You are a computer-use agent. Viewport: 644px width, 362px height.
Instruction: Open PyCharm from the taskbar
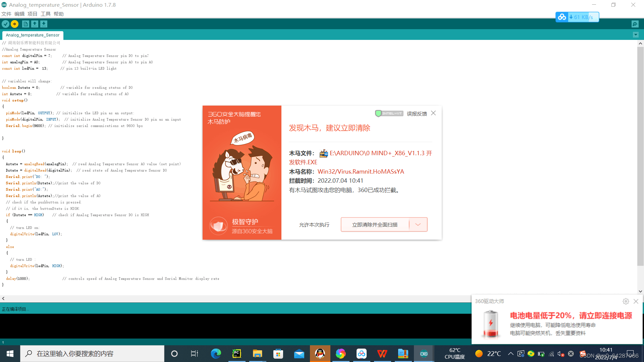point(236,354)
